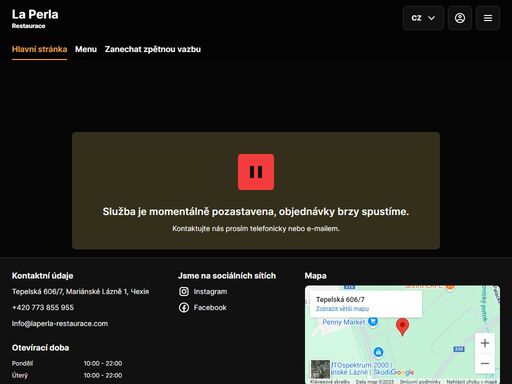Click the satellite view thumbnail

pyautogui.click(x=320, y=369)
